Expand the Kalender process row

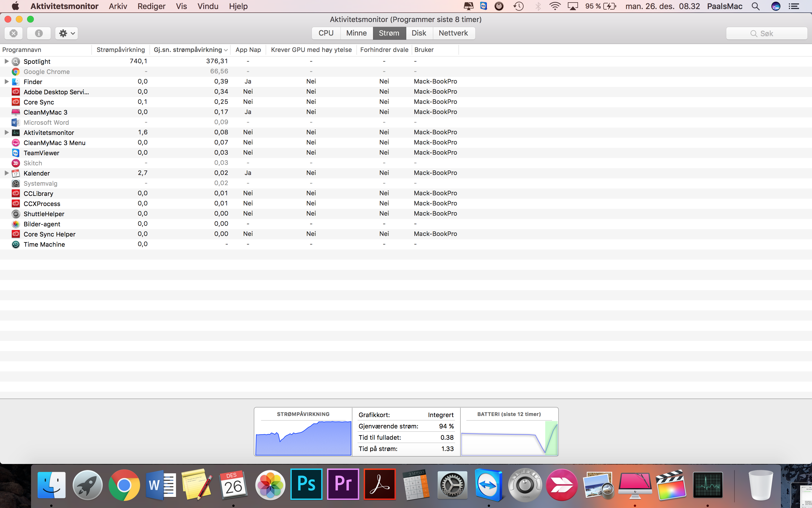(6, 173)
